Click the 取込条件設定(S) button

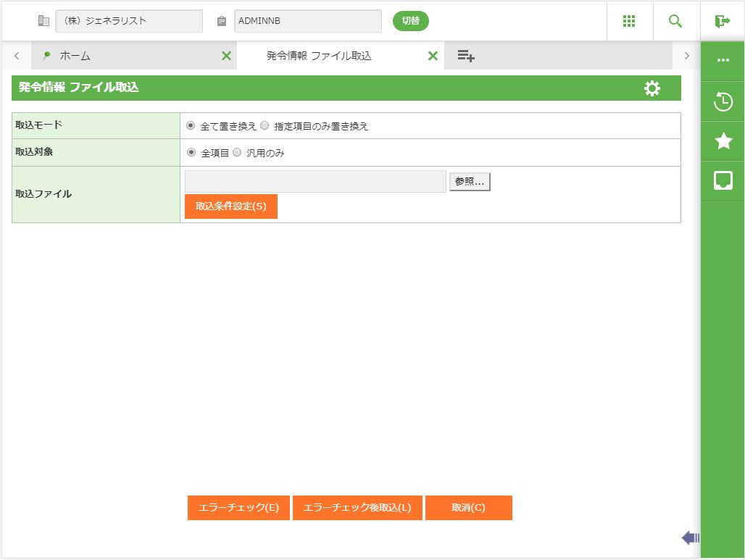tap(230, 206)
